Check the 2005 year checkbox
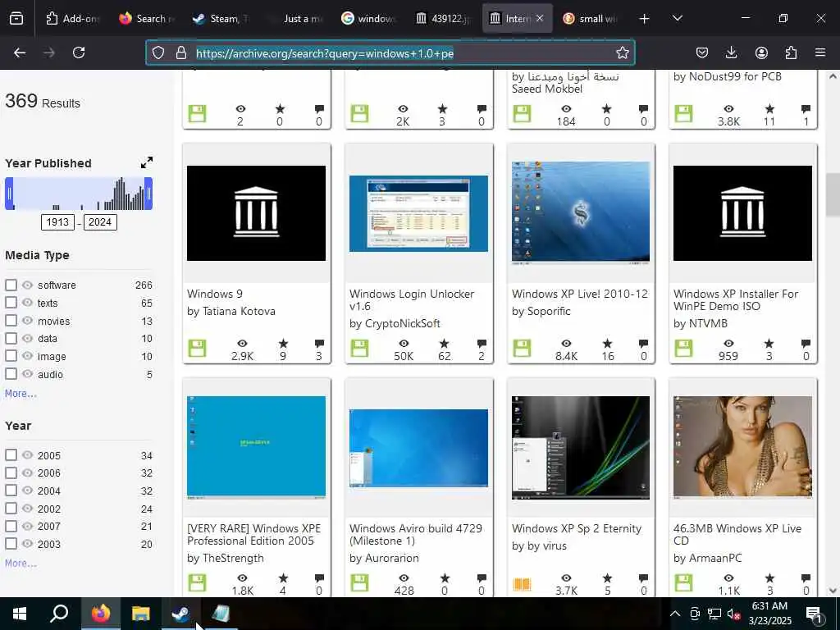Viewport: 840px width, 630px height. (x=11, y=454)
